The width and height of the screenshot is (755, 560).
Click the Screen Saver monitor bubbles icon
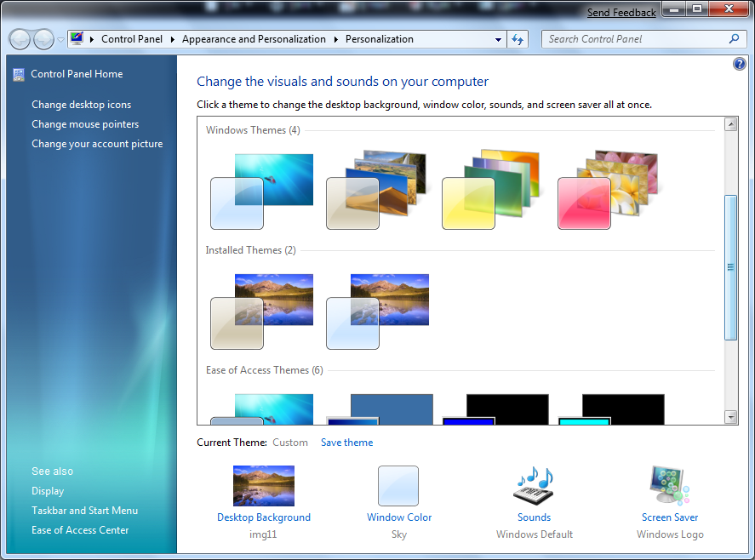(x=670, y=485)
